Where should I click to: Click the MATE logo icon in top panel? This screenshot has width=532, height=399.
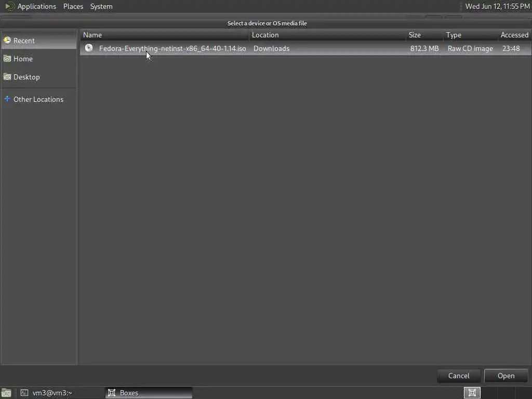click(x=9, y=6)
